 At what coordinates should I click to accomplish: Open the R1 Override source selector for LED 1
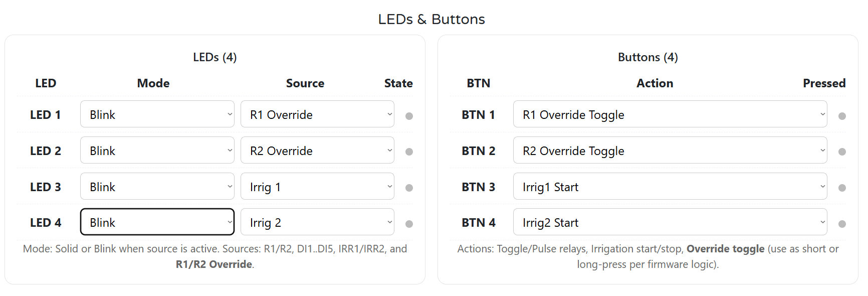click(x=317, y=114)
